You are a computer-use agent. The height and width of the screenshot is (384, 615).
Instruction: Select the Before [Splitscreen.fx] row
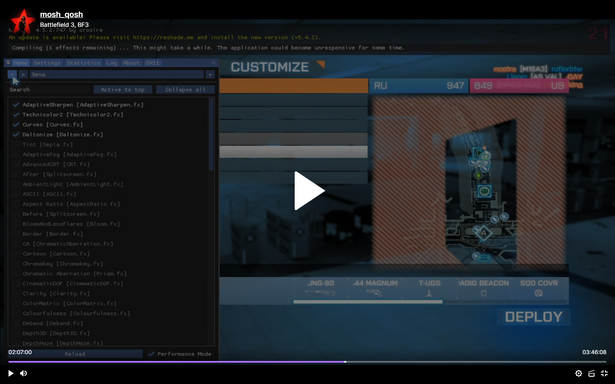(x=61, y=214)
